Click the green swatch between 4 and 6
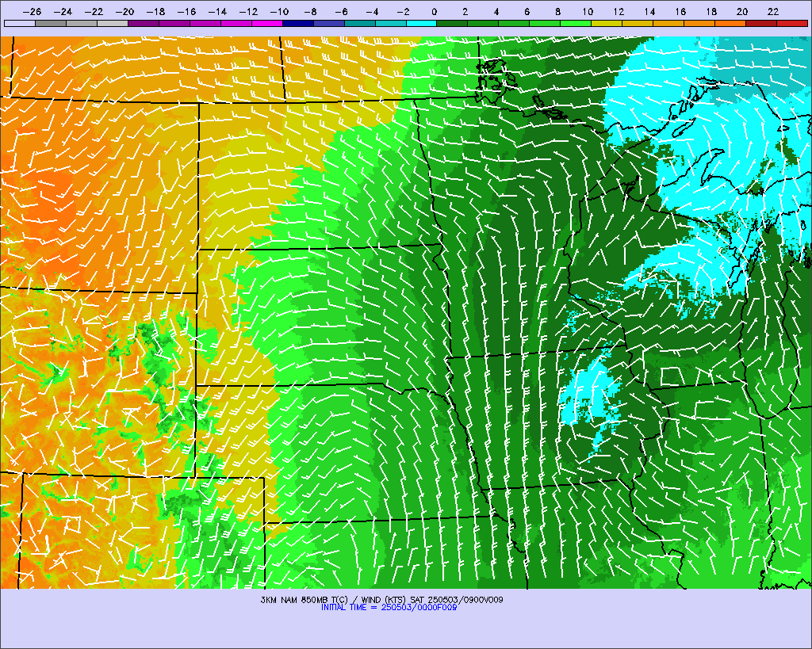The height and width of the screenshot is (649, 812). pyautogui.click(x=514, y=23)
